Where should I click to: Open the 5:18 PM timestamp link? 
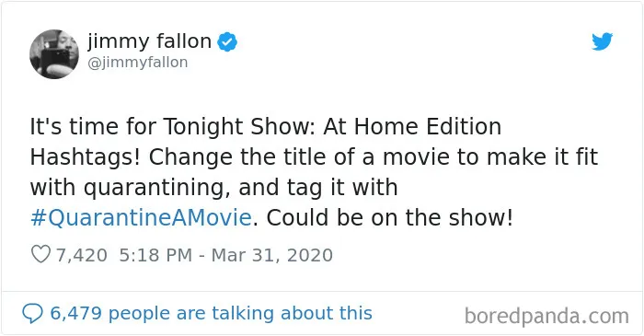click(x=155, y=255)
